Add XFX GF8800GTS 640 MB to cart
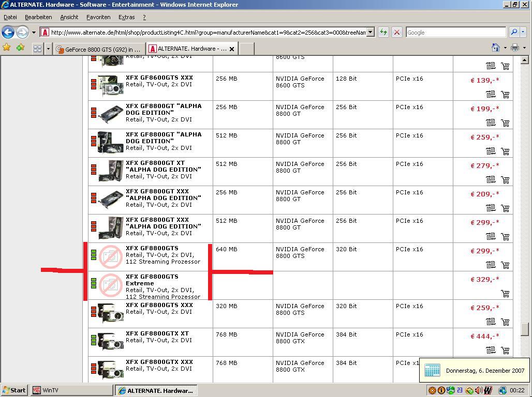The width and height of the screenshot is (532, 397). 505,265
